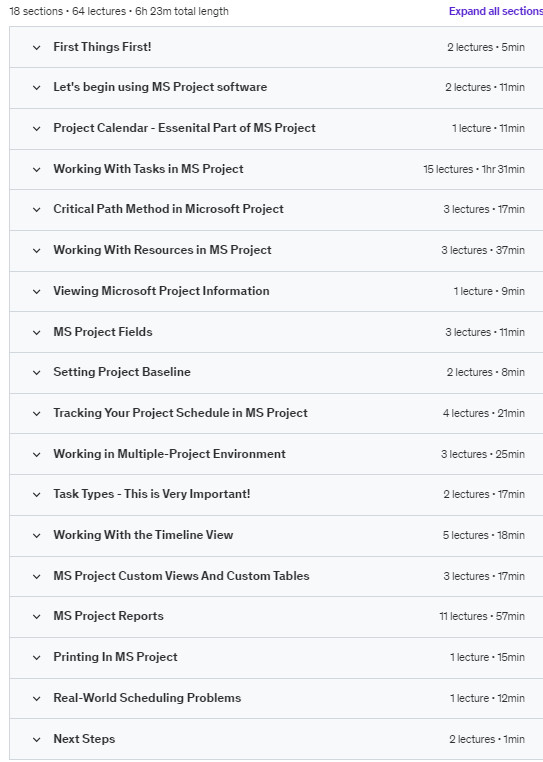This screenshot has width=543, height=762.
Task: Click the '2 lectures • 8min' summary
Action: pyautogui.click(x=486, y=372)
